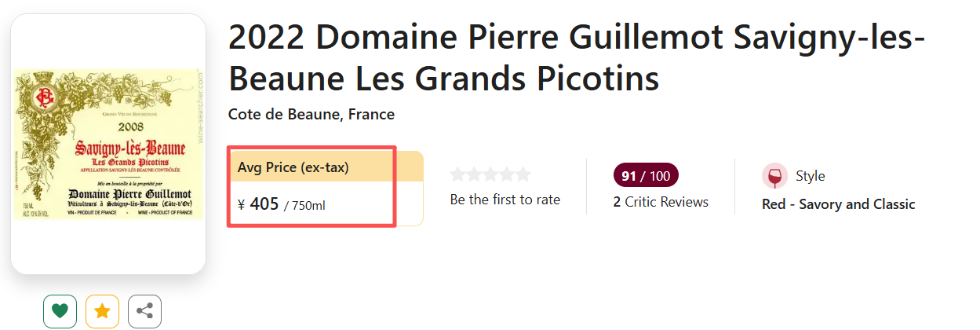Click the 750ml bottle size text
The width and height of the screenshot is (980, 330).
[308, 206]
